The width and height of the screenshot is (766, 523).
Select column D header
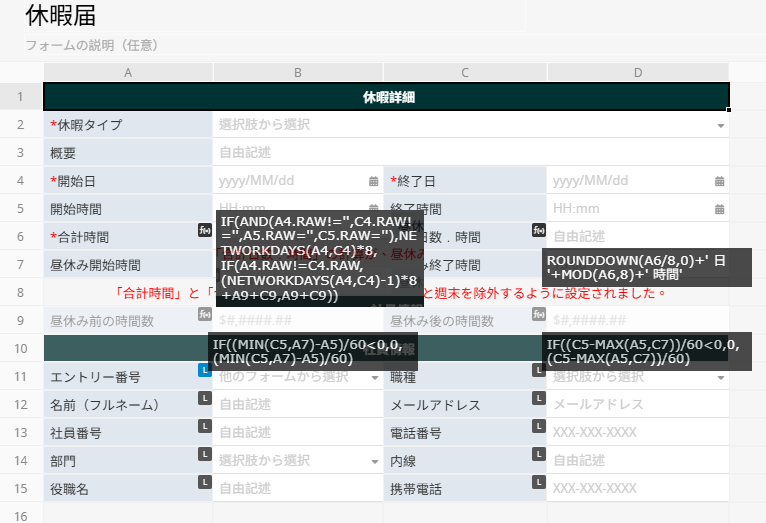pyautogui.click(x=638, y=72)
